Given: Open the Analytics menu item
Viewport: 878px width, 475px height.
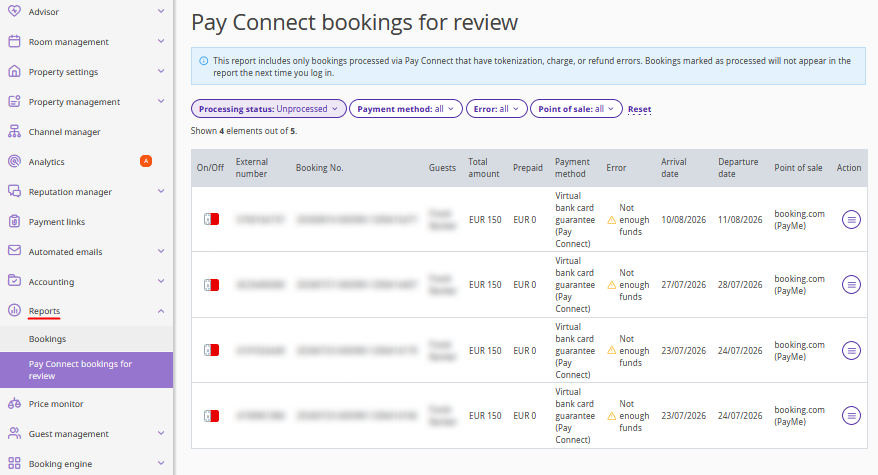Looking at the screenshot, I should (86, 161).
